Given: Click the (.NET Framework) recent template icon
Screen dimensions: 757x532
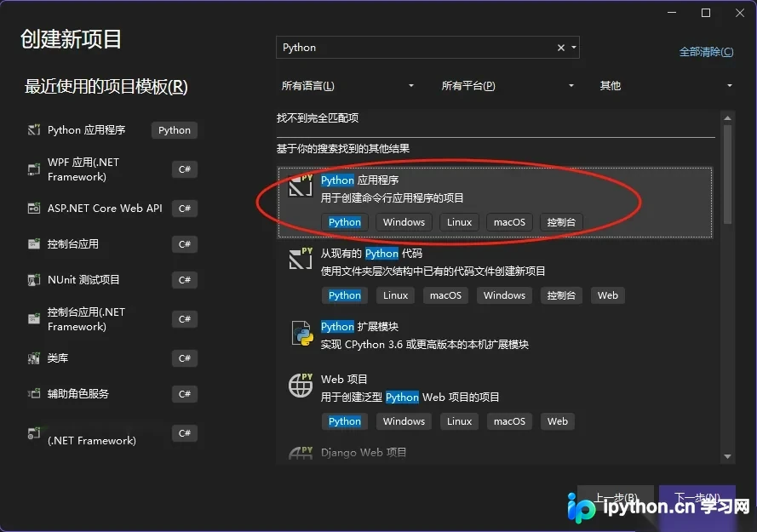Looking at the screenshot, I should point(34,433).
